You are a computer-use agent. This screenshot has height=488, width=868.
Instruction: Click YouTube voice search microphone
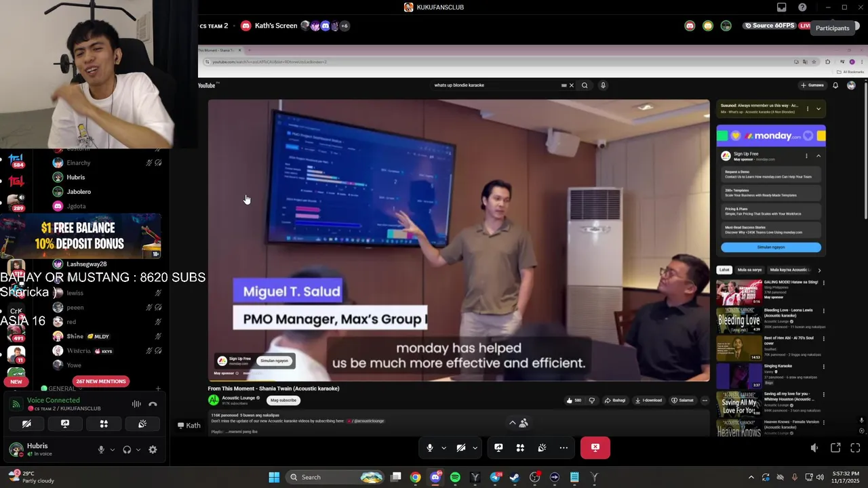[603, 85]
